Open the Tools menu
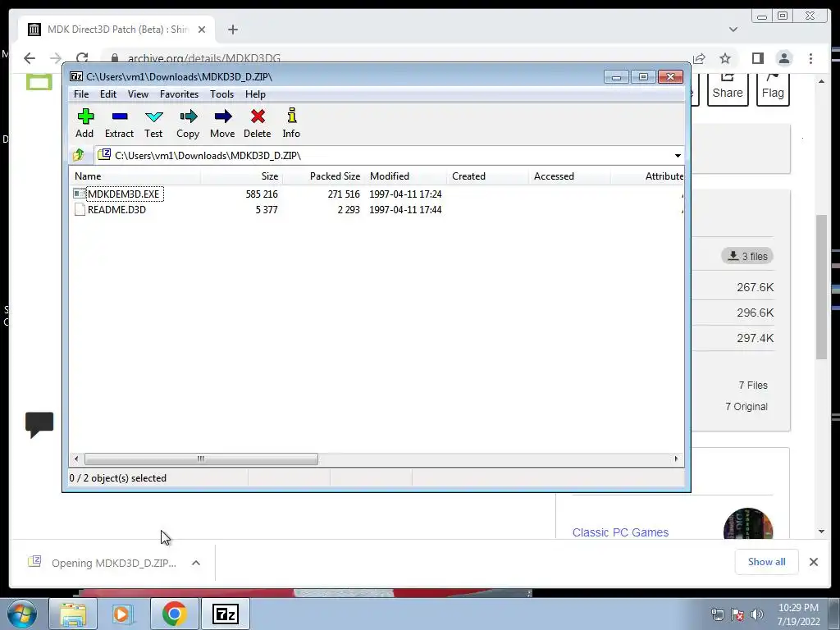 (x=221, y=94)
